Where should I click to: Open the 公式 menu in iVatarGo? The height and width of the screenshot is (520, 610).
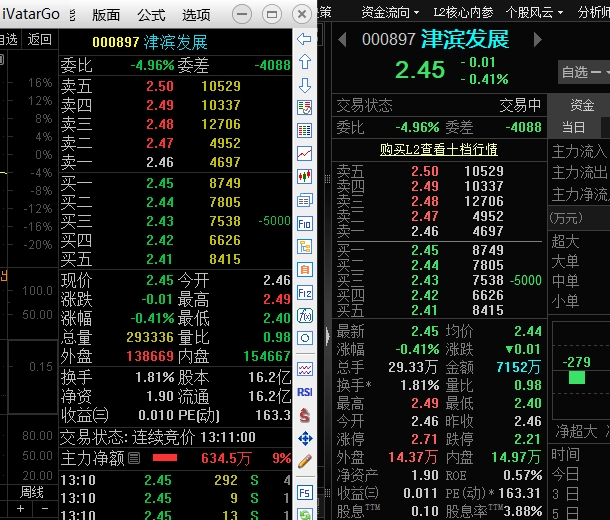click(x=151, y=15)
